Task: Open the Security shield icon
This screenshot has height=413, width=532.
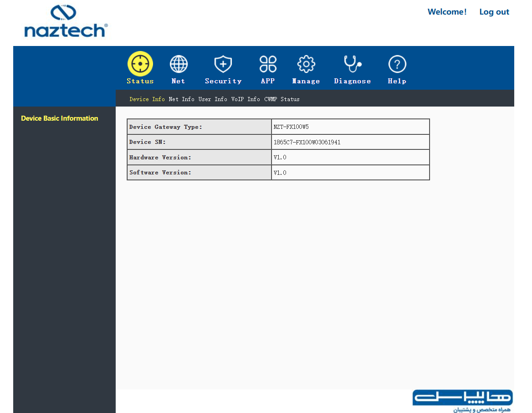Action: [x=223, y=64]
